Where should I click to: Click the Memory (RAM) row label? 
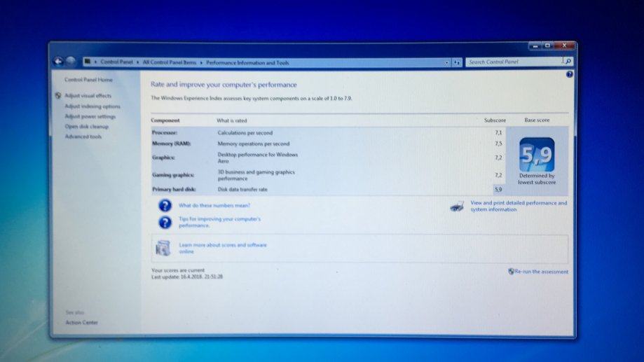[171, 144]
